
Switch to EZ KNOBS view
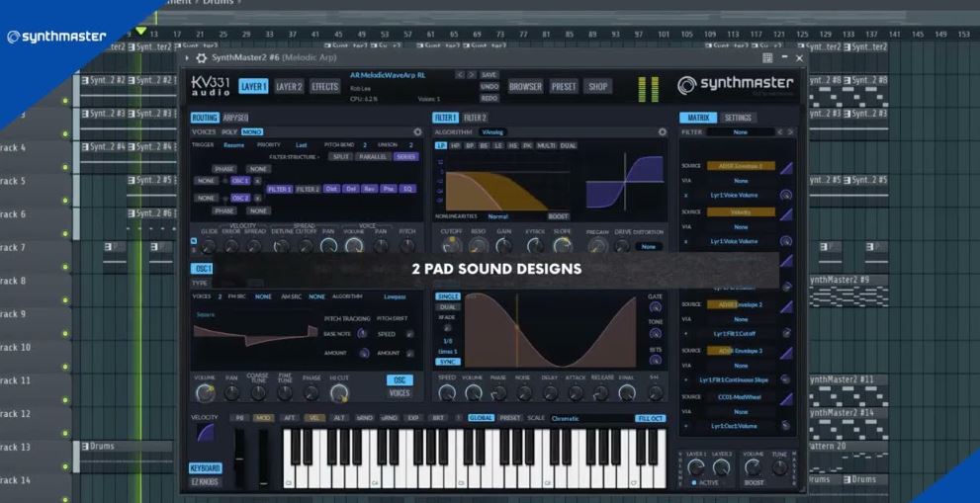pyautogui.click(x=206, y=482)
